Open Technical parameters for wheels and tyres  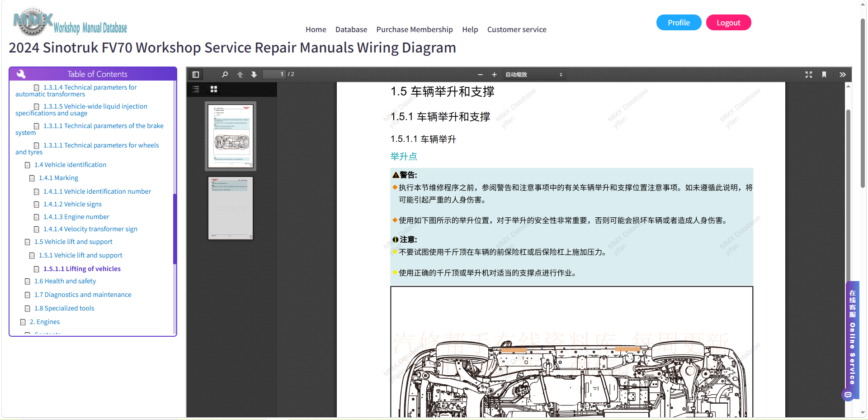(x=87, y=148)
